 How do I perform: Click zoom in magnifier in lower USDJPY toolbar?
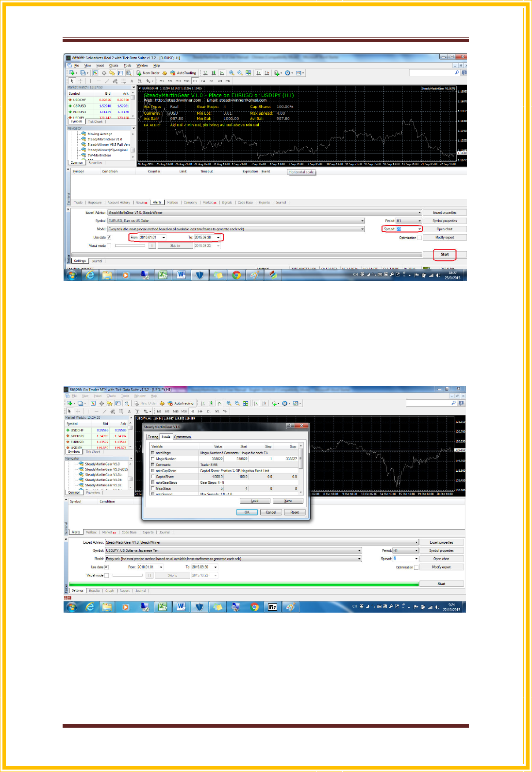229,403
